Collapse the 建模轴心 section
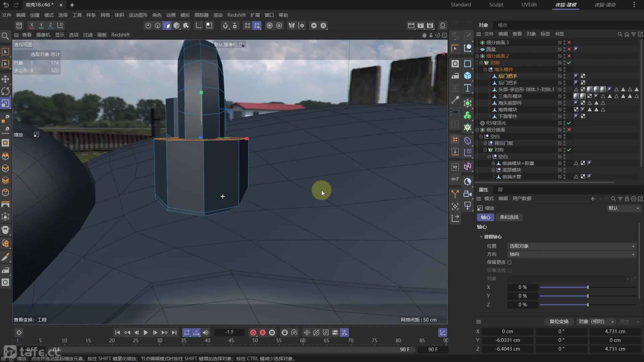644x362 pixels. [x=481, y=237]
